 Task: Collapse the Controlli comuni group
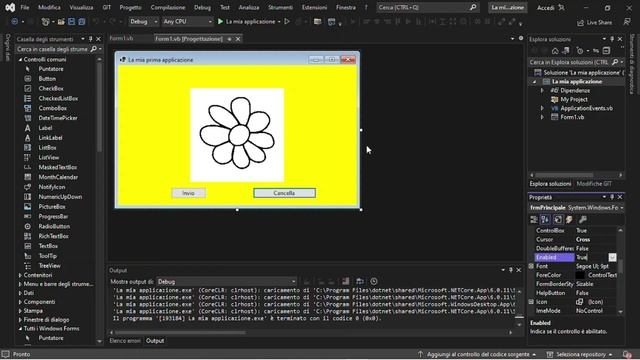20,60
